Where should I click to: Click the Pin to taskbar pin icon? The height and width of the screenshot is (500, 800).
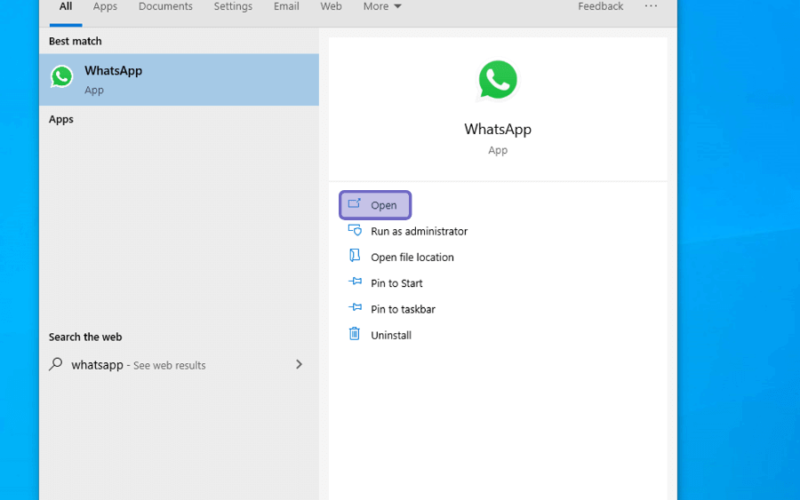pyautogui.click(x=355, y=307)
